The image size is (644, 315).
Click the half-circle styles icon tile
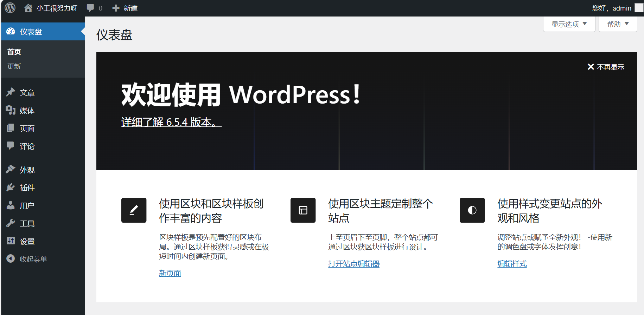tap(472, 210)
